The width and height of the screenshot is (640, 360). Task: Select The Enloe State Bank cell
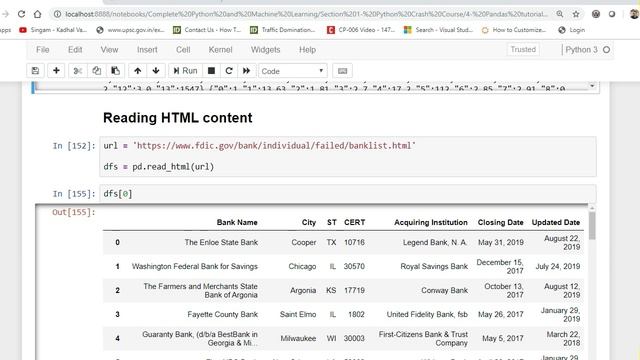tap(221, 242)
